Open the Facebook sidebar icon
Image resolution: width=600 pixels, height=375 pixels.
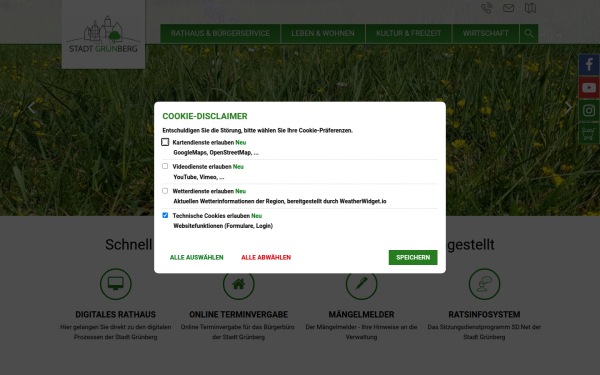point(589,64)
